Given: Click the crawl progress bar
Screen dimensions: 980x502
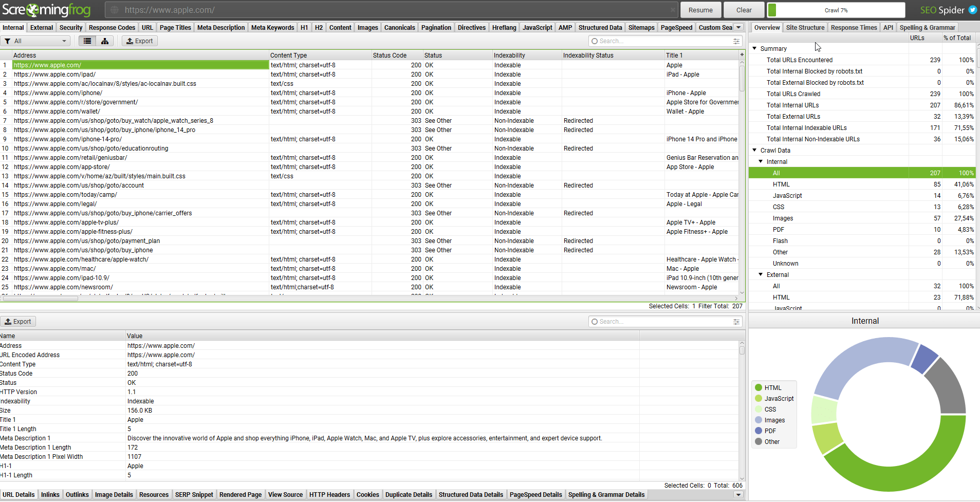Looking at the screenshot, I should (836, 10).
